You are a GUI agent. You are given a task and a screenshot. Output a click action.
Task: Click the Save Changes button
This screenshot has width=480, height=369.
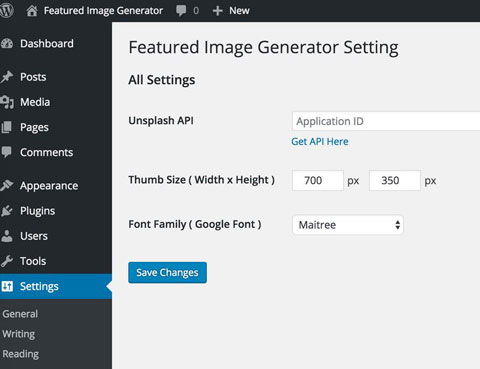pos(167,273)
